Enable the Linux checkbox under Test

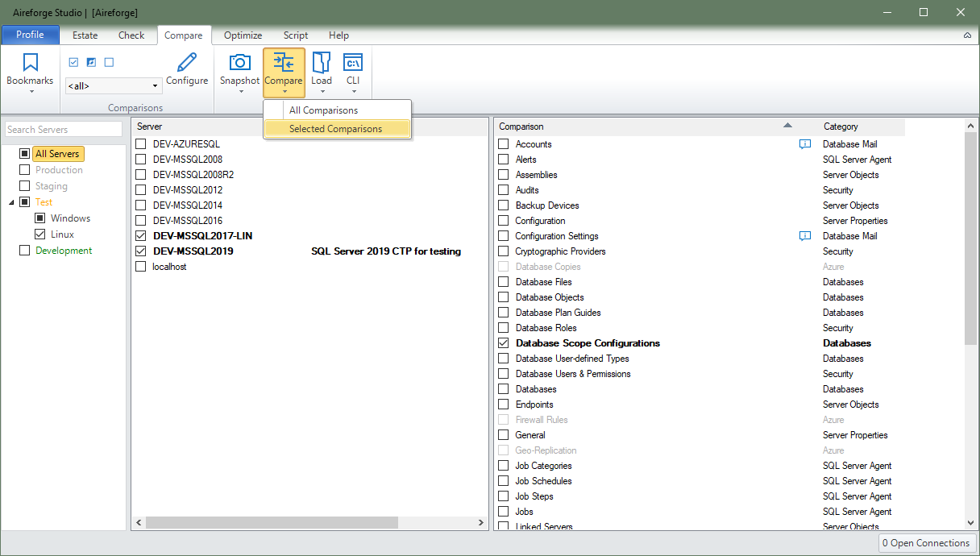tap(39, 234)
